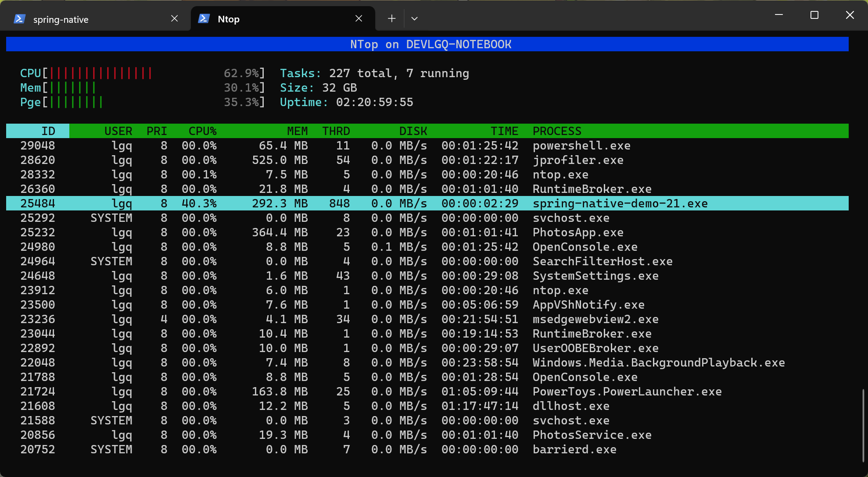Select the SystemSettings.exe process row
868x477 pixels.
[427, 276]
